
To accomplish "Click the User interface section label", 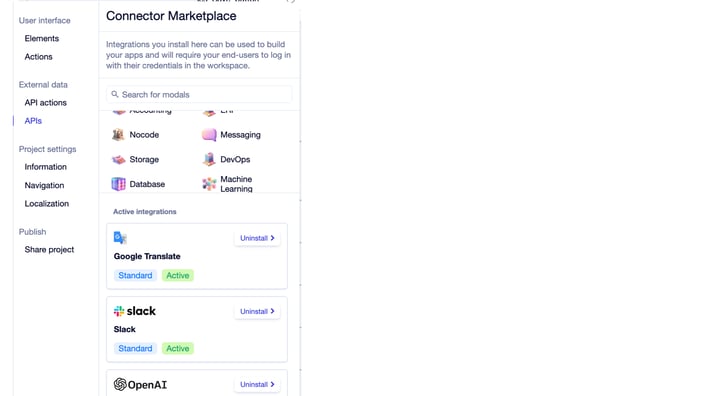I will [45, 20].
